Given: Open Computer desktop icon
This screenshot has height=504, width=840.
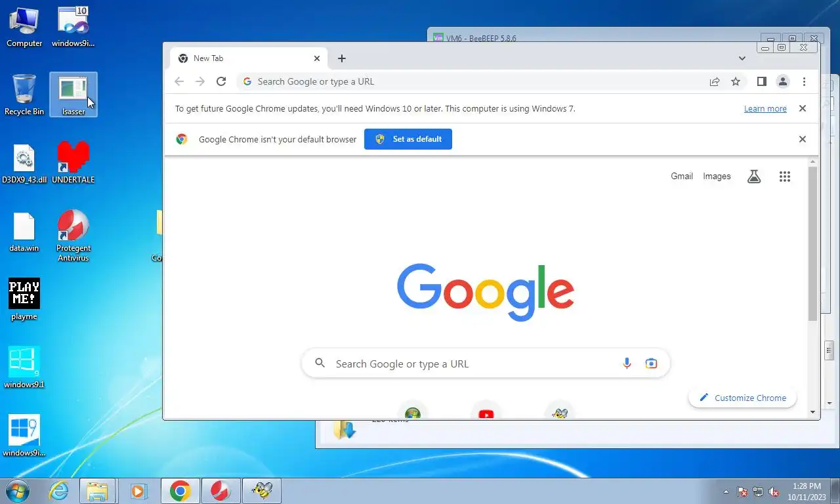Looking at the screenshot, I should click(24, 28).
